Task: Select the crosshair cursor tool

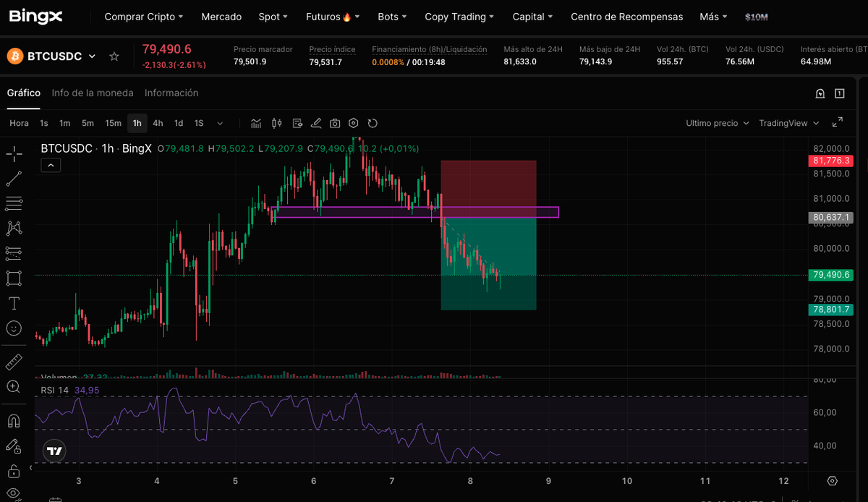Action: 13,153
